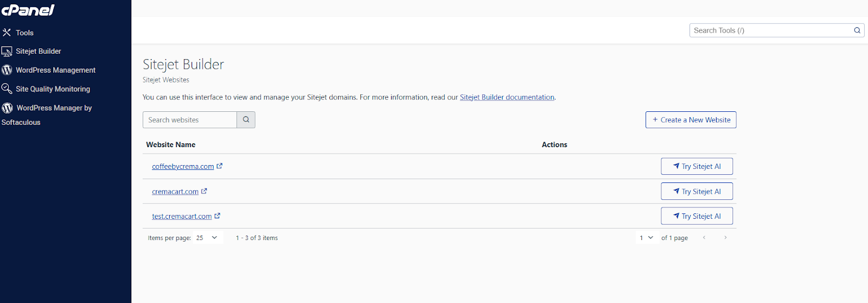Click the Sitejet Builder page heading

[x=183, y=64]
